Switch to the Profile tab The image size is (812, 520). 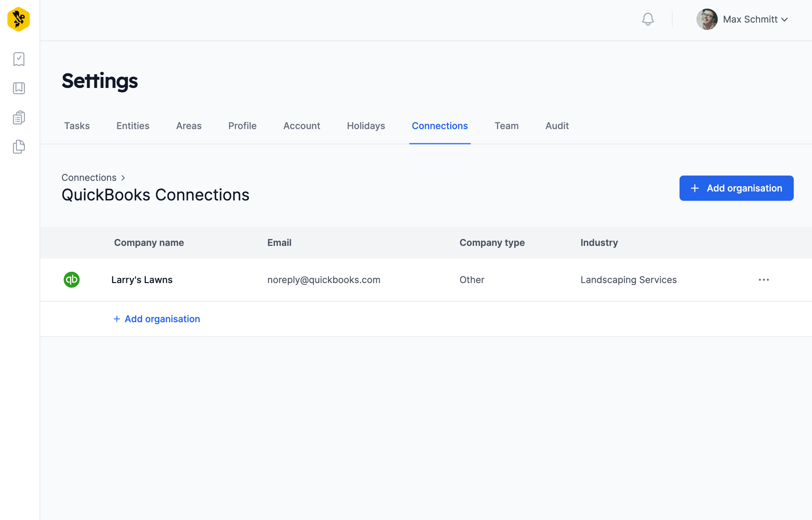coord(243,126)
